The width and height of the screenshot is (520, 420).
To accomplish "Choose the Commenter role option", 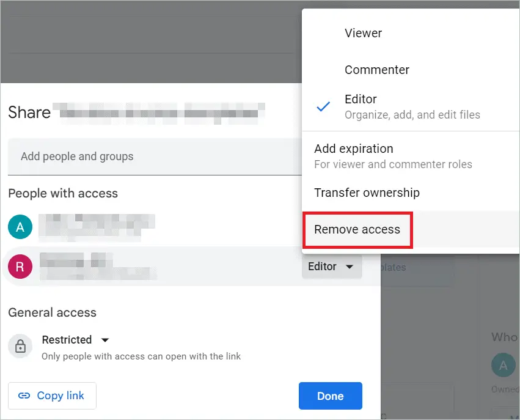I will coord(376,70).
